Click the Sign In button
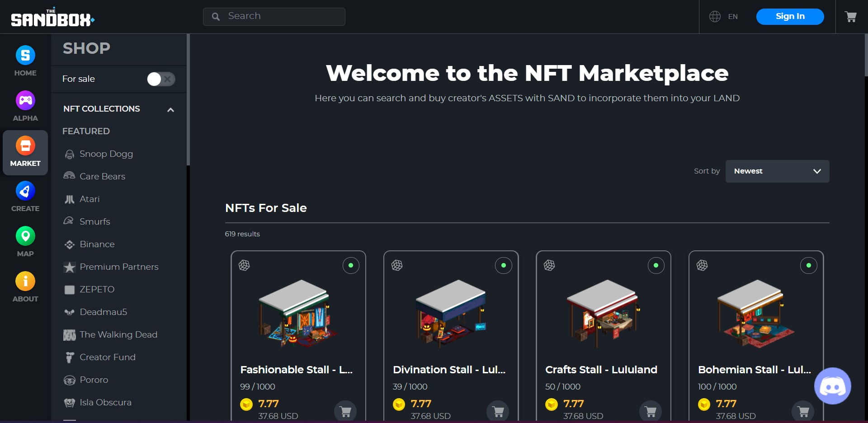This screenshot has width=868, height=423. pos(790,17)
